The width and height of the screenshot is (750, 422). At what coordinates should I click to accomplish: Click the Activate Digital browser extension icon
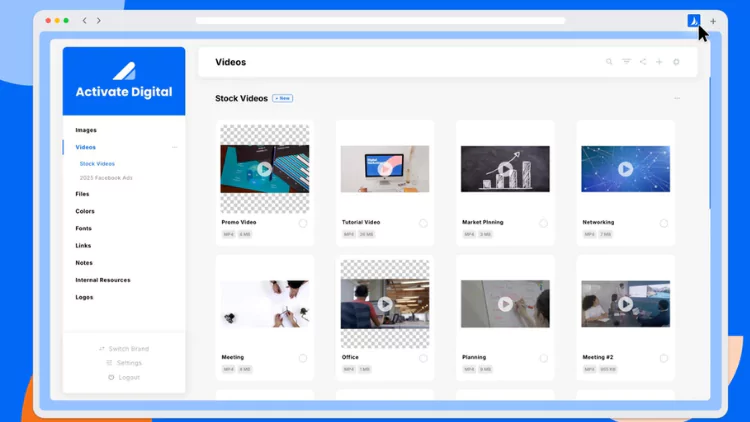coord(694,21)
